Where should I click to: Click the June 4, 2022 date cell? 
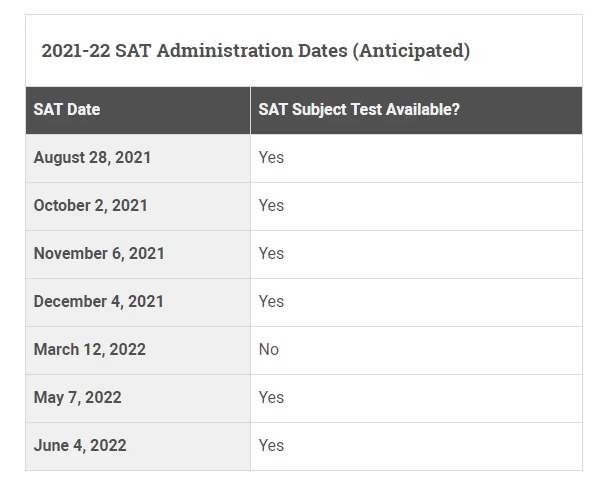point(138,446)
